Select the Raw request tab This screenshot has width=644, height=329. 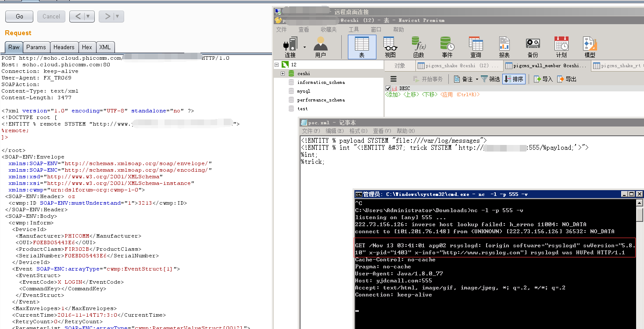tap(14, 47)
